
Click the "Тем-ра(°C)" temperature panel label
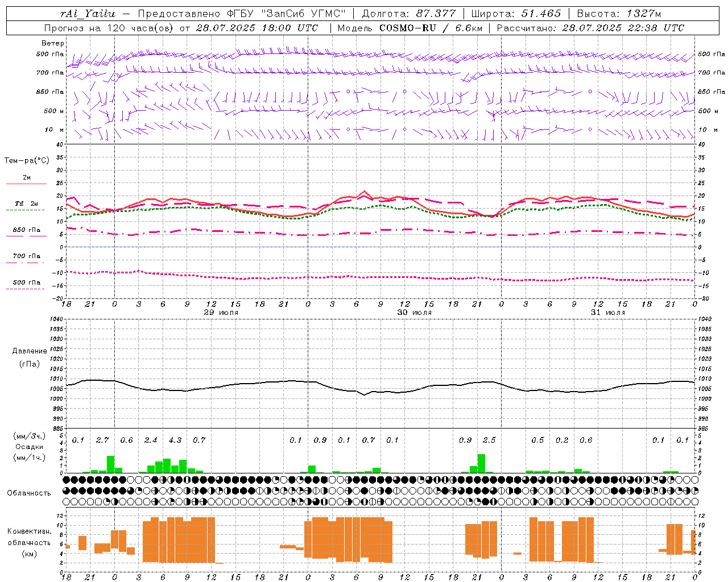27,160
